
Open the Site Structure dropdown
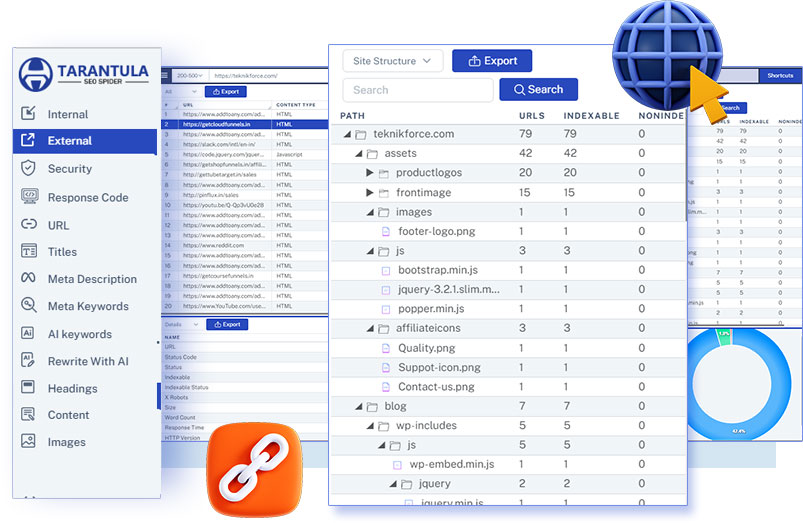(x=392, y=61)
